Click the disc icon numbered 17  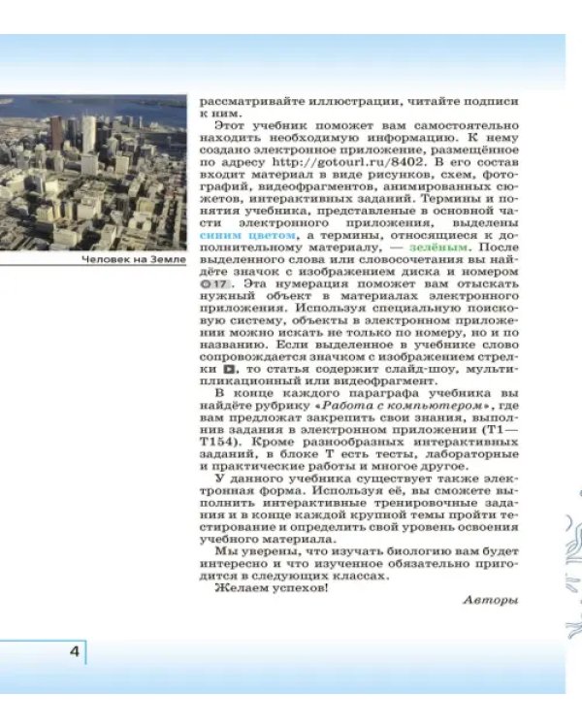pyautogui.click(x=214, y=283)
